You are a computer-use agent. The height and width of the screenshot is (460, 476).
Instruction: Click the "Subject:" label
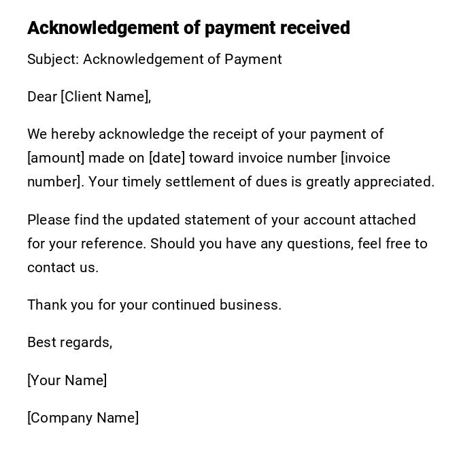point(53,59)
